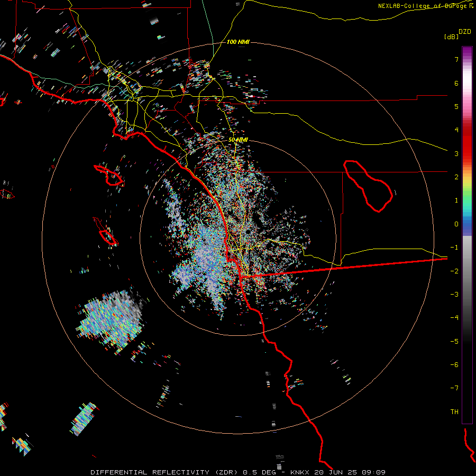This screenshot has width=476, height=476.
Task: Click the 4 value on the color scale
Action: click(456, 130)
